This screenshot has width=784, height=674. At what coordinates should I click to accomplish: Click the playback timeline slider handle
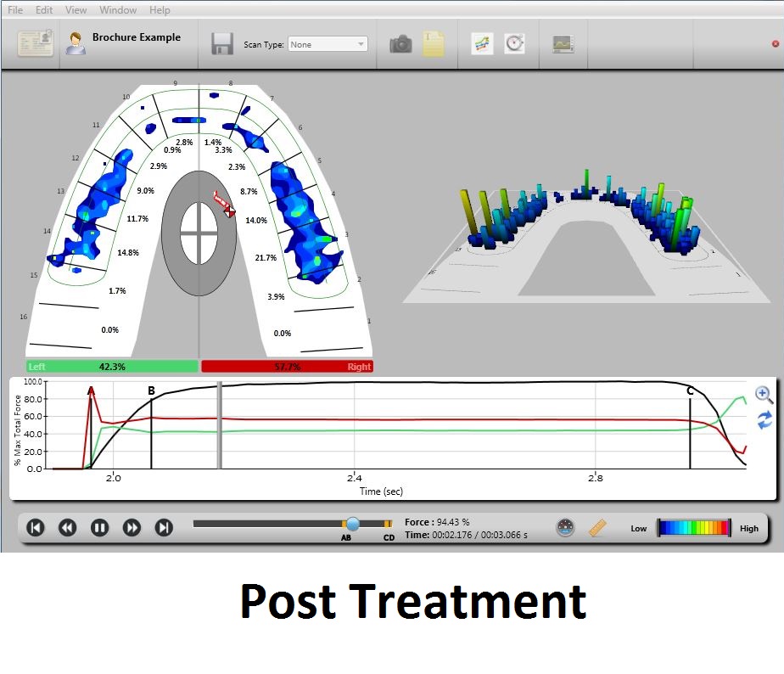pyautogui.click(x=352, y=525)
